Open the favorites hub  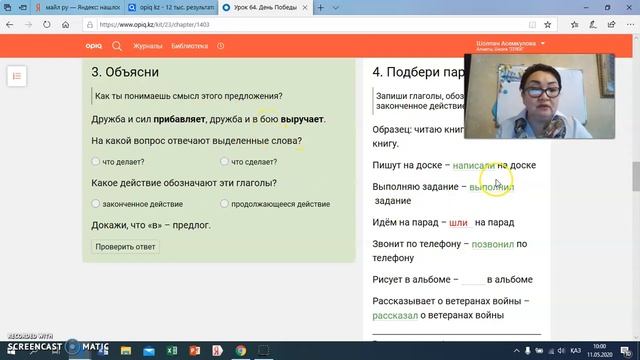575,25
